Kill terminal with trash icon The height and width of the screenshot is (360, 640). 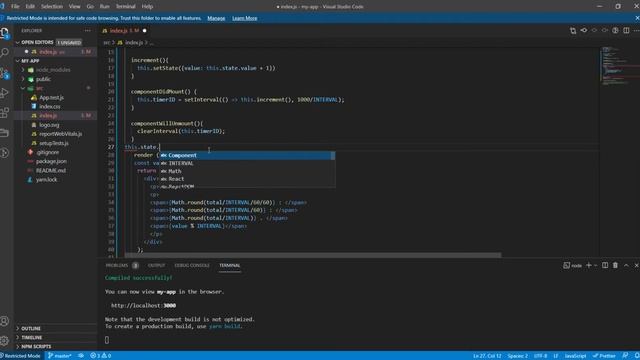pyautogui.click(x=615, y=265)
